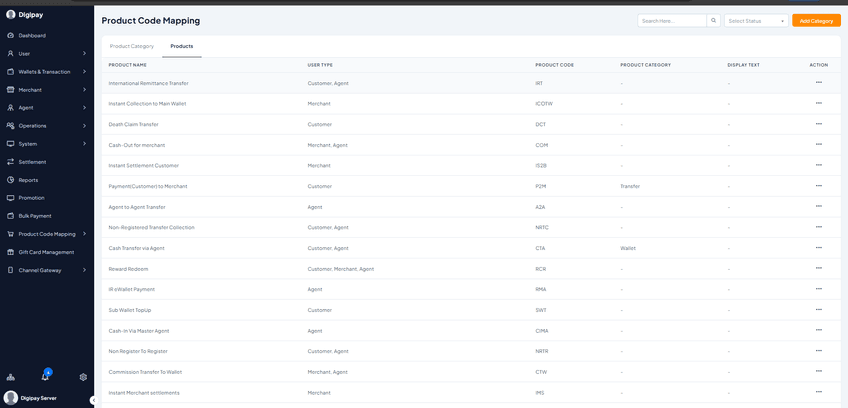The width and height of the screenshot is (848, 408).
Task: Expand the Merchant menu chevron
Action: (84, 90)
